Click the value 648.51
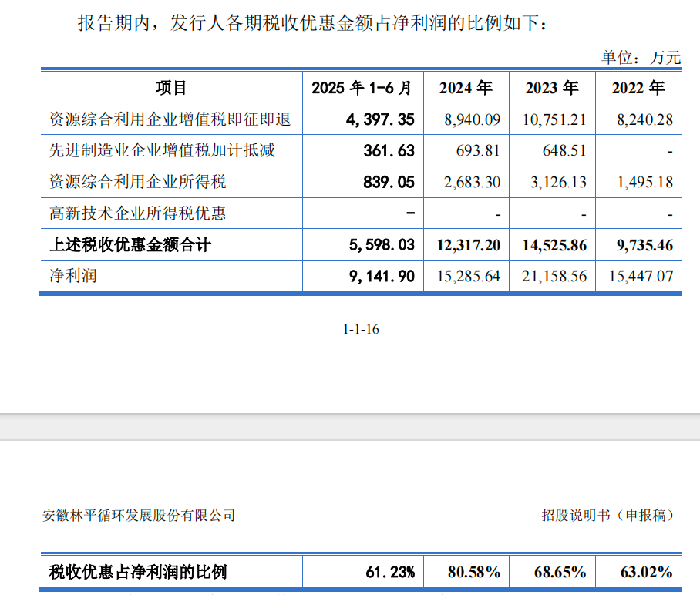 coord(564,151)
